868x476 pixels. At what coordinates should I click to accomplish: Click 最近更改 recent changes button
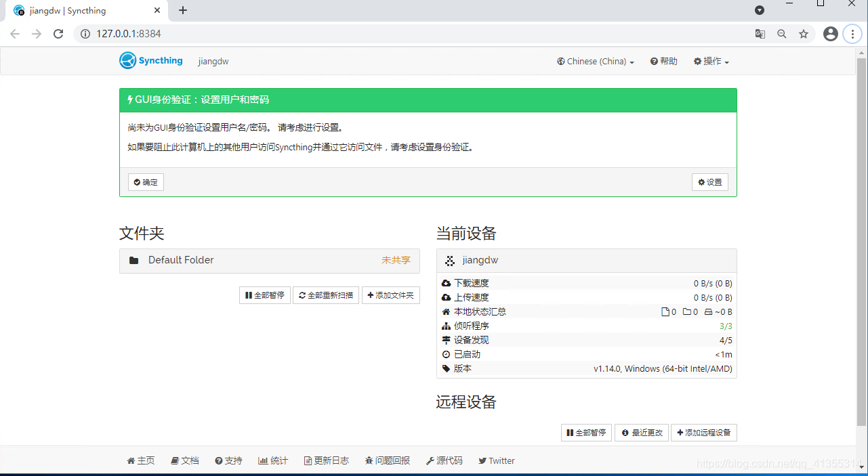[642, 433]
